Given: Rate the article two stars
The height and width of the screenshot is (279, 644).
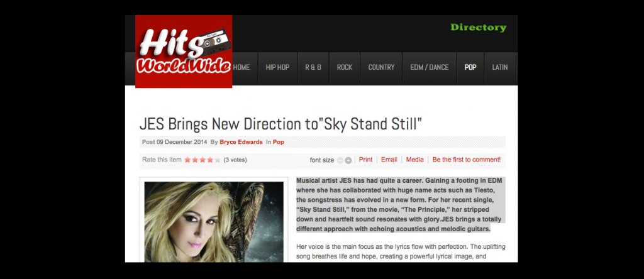Looking at the screenshot, I should 195,160.
